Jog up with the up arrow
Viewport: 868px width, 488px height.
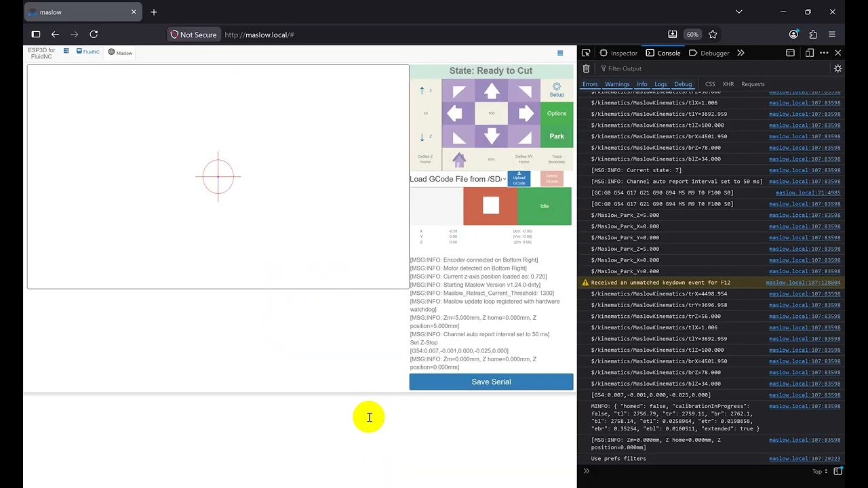[x=492, y=91]
